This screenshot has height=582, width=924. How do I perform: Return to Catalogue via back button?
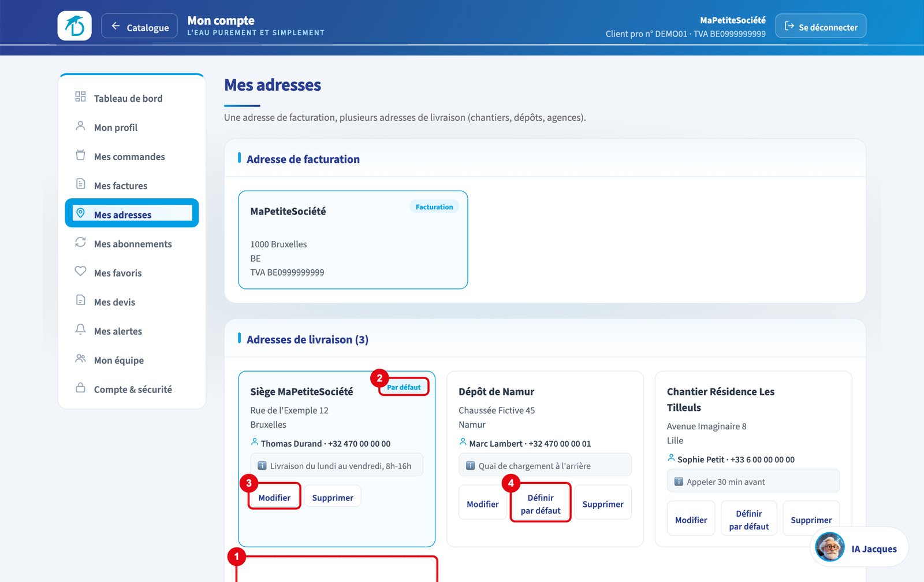click(x=139, y=26)
